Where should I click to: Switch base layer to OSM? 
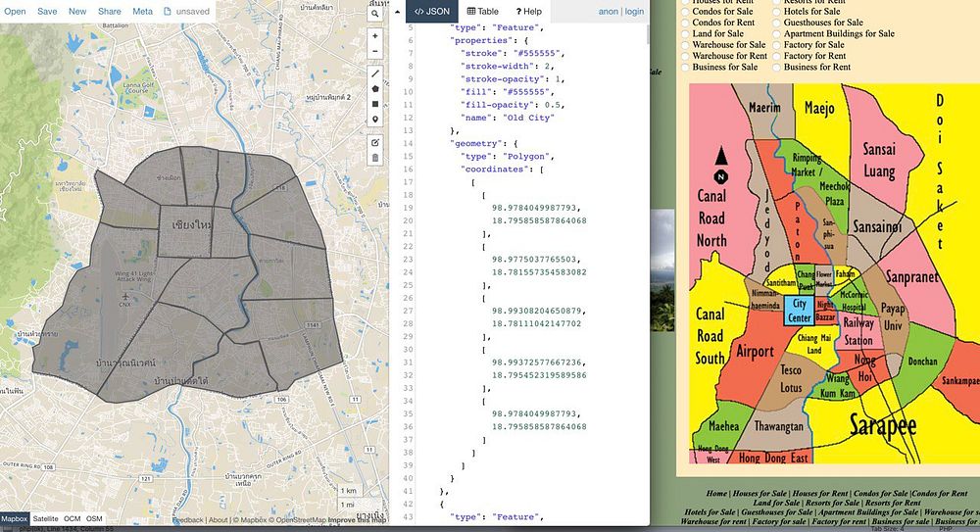(x=94, y=519)
